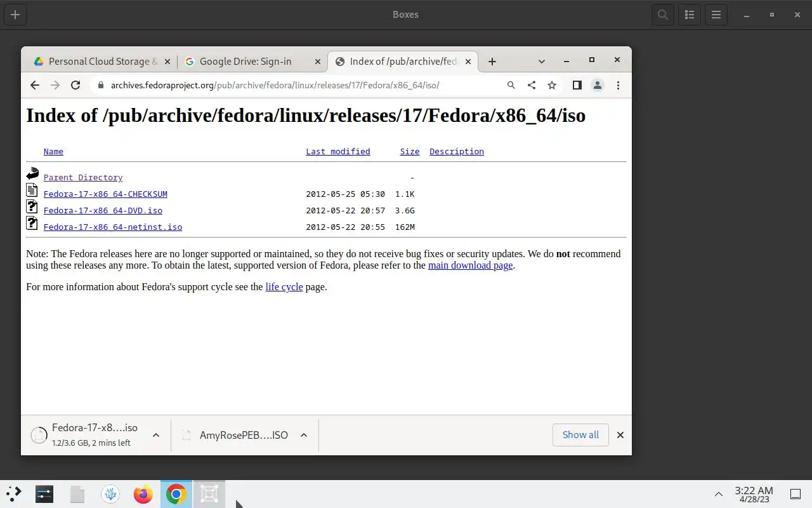Launch the coral-icon app in taskbar
812x508 pixels.
click(110, 494)
